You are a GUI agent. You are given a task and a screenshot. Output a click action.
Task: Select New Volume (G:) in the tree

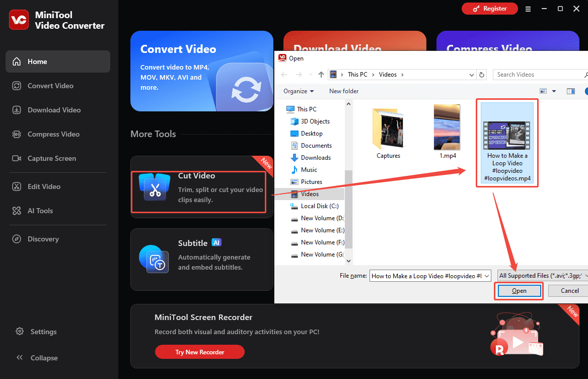pos(317,255)
